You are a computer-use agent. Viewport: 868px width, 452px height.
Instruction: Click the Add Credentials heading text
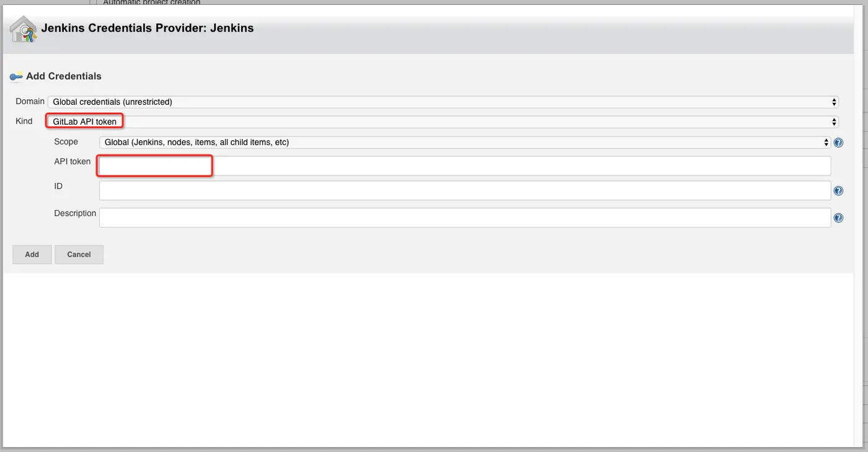tap(64, 76)
